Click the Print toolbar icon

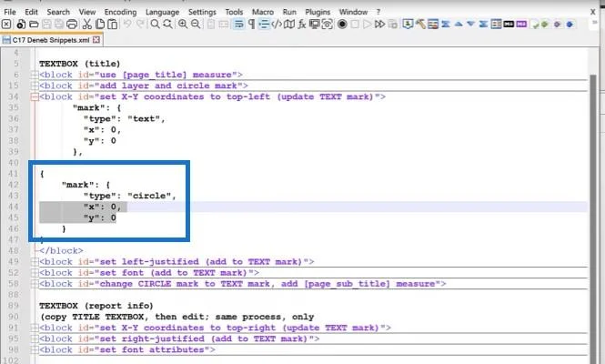72,25
